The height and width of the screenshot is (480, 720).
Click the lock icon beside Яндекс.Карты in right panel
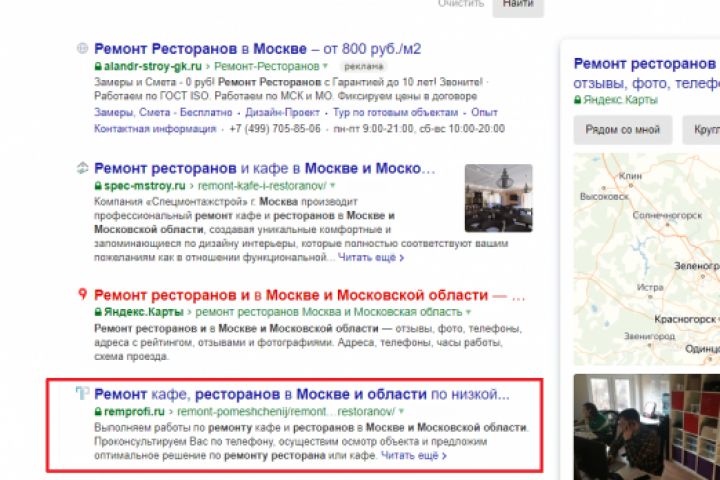[x=578, y=100]
